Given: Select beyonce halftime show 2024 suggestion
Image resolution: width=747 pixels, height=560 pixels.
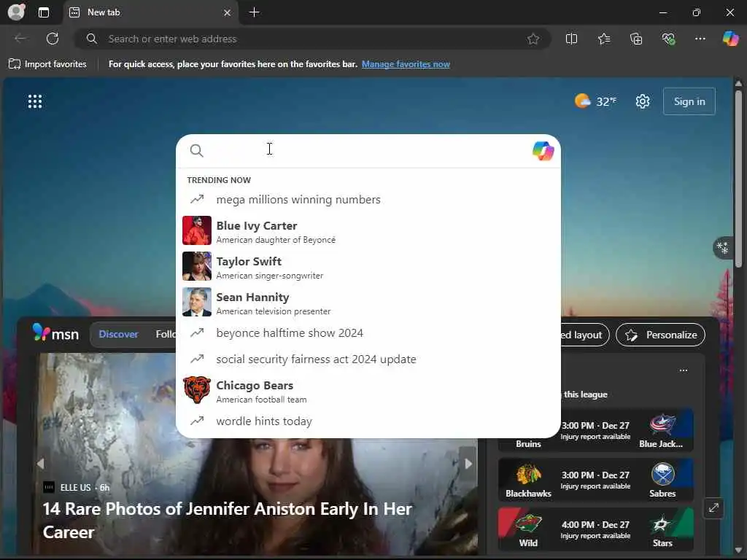Looking at the screenshot, I should 368,332.
